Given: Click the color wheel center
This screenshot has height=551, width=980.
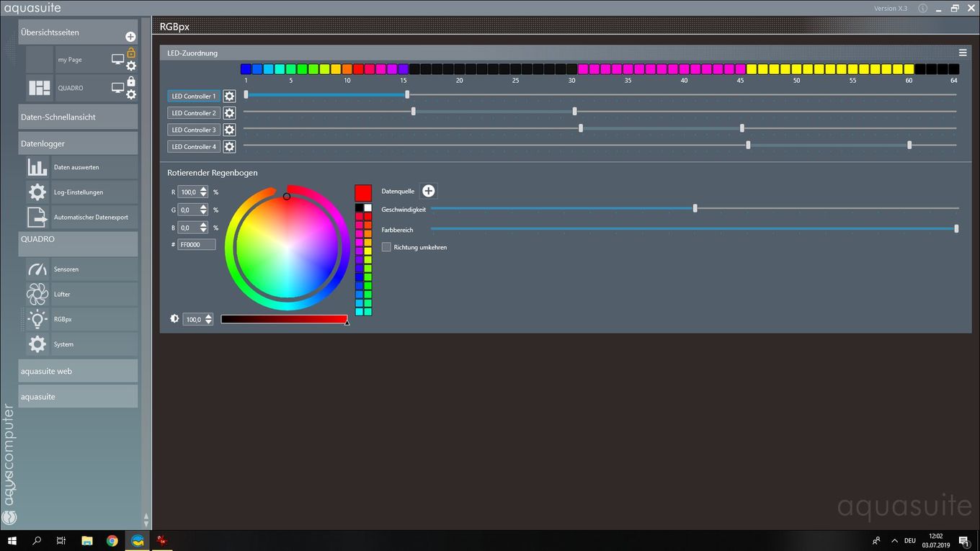Looking at the screenshot, I should [x=287, y=247].
